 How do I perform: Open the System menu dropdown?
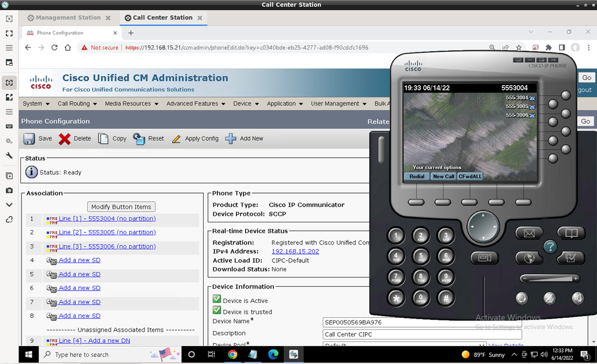(x=36, y=103)
